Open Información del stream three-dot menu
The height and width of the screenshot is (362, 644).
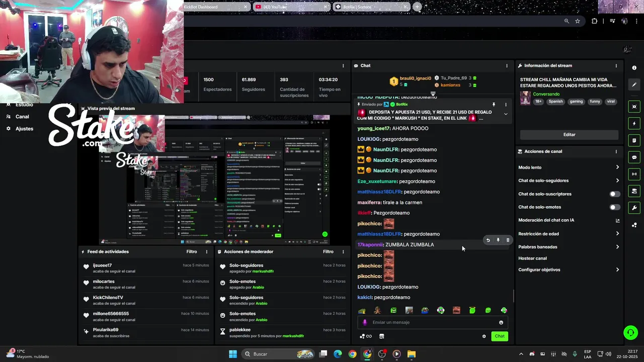point(616,66)
